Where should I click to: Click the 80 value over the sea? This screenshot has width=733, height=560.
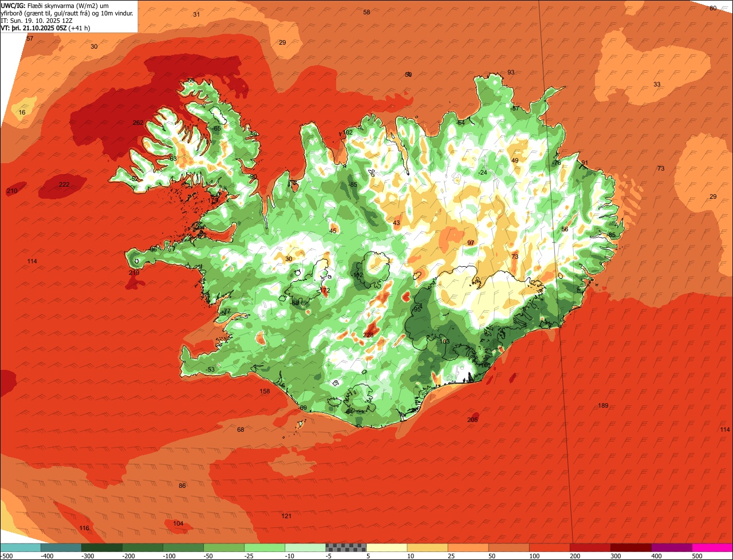click(713, 8)
